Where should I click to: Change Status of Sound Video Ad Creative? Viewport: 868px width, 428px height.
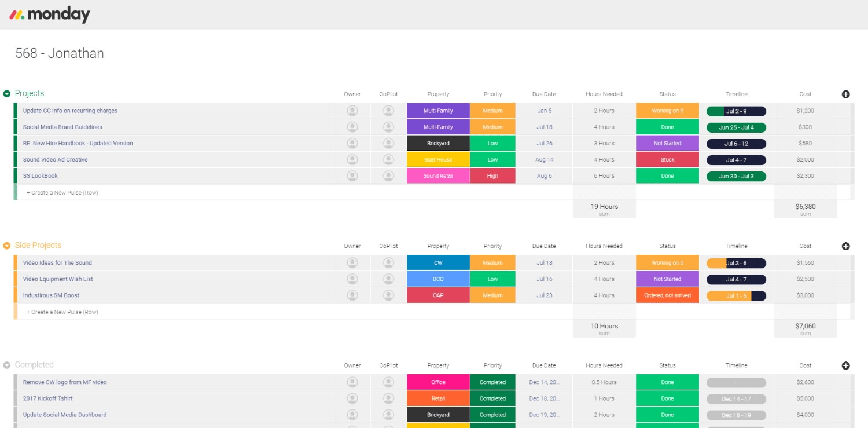667,160
